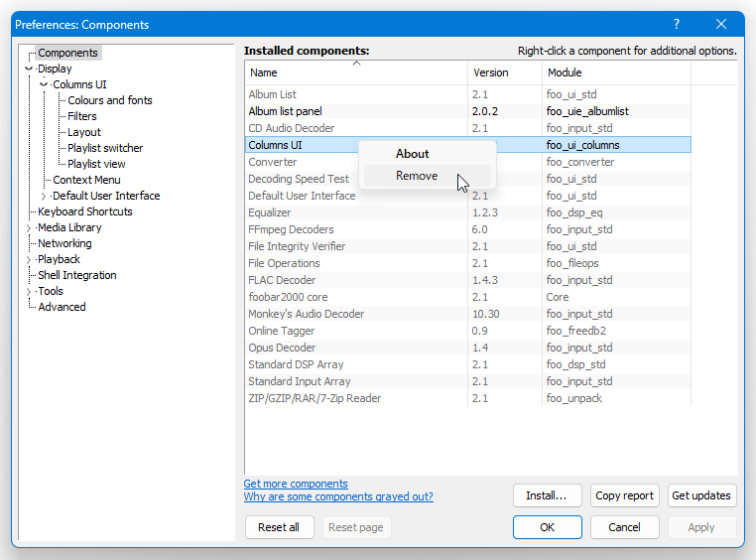Open the Colours and fonts page

(x=110, y=100)
